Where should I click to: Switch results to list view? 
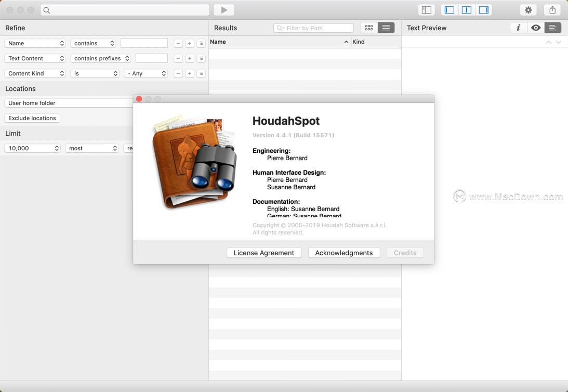pyautogui.click(x=386, y=28)
